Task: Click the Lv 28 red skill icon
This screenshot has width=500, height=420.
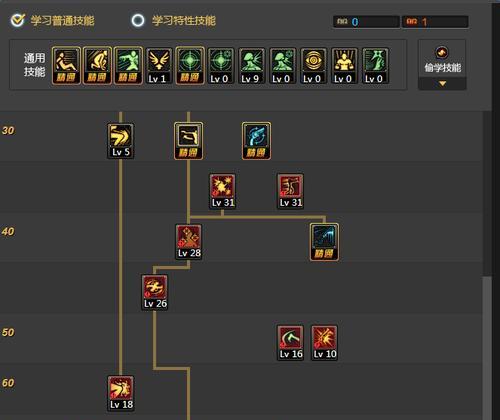Action: (x=189, y=242)
